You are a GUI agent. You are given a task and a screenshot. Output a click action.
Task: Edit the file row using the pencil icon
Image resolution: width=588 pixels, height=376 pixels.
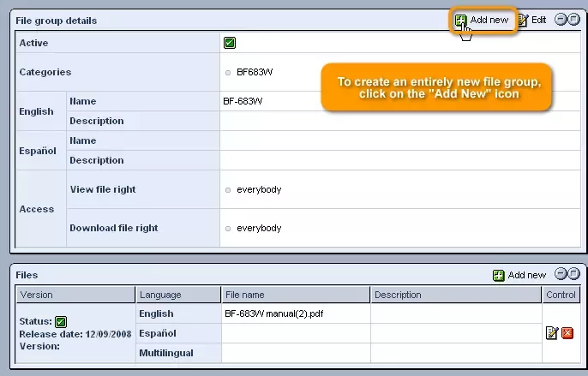coord(552,333)
